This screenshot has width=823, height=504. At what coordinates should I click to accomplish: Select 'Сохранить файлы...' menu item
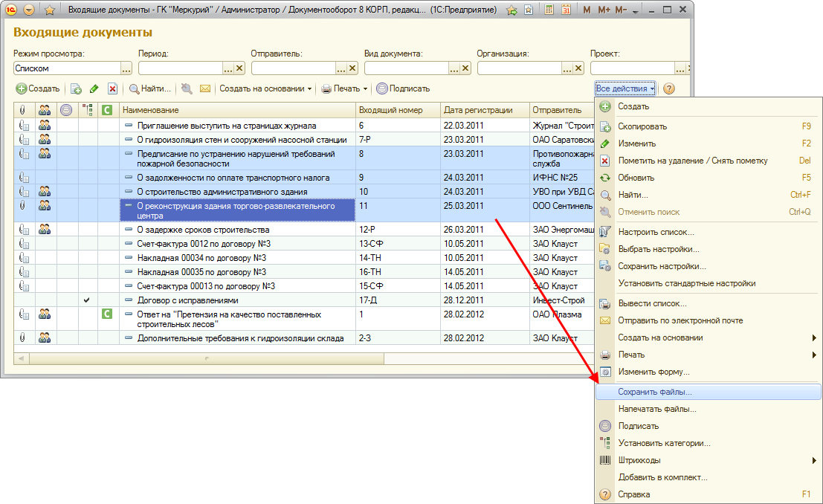pyautogui.click(x=655, y=391)
